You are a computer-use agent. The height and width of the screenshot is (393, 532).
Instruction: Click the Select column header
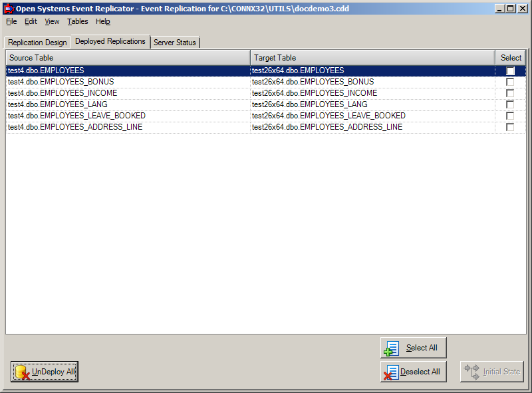pyautogui.click(x=510, y=58)
